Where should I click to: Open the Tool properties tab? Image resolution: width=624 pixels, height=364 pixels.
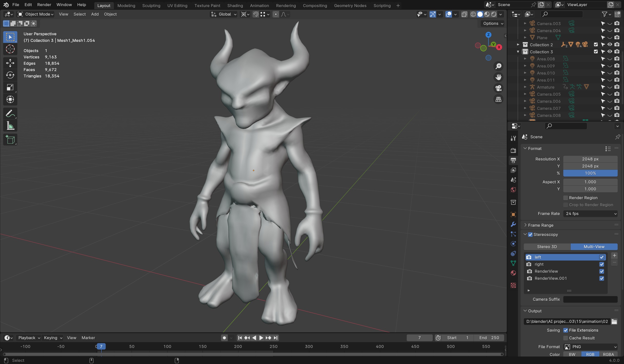(x=513, y=138)
